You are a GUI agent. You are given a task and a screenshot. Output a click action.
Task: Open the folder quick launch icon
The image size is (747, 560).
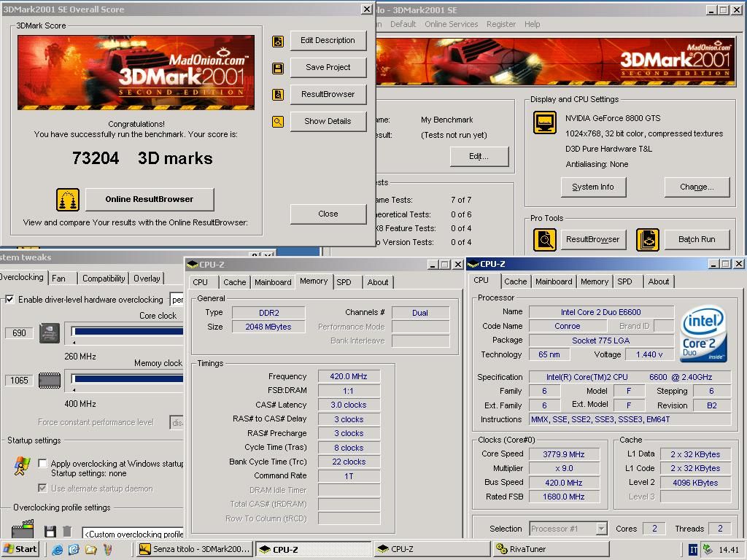click(x=90, y=550)
